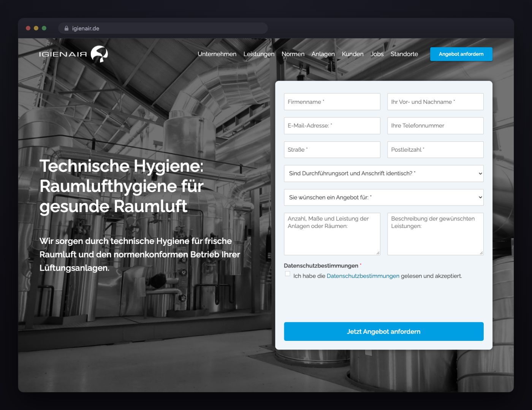The width and height of the screenshot is (532, 410).
Task: Open the Datenschutzbestimmungen link
Action: (x=363, y=276)
